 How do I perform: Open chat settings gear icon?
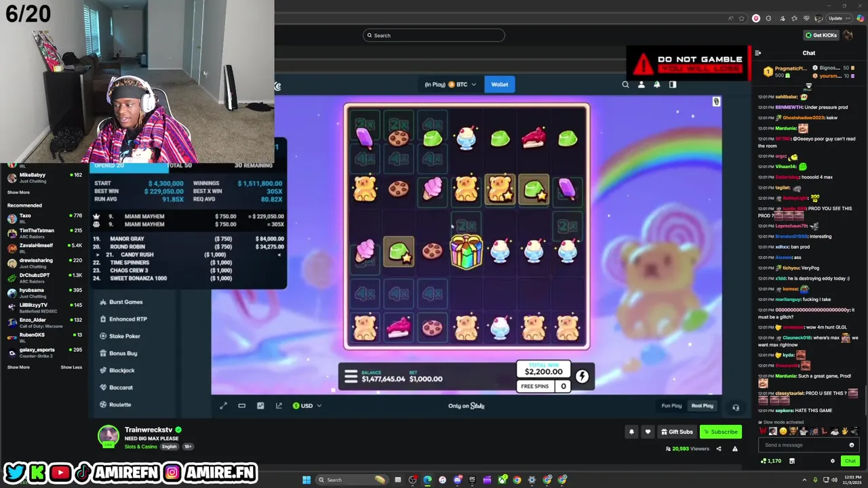[x=833, y=461]
